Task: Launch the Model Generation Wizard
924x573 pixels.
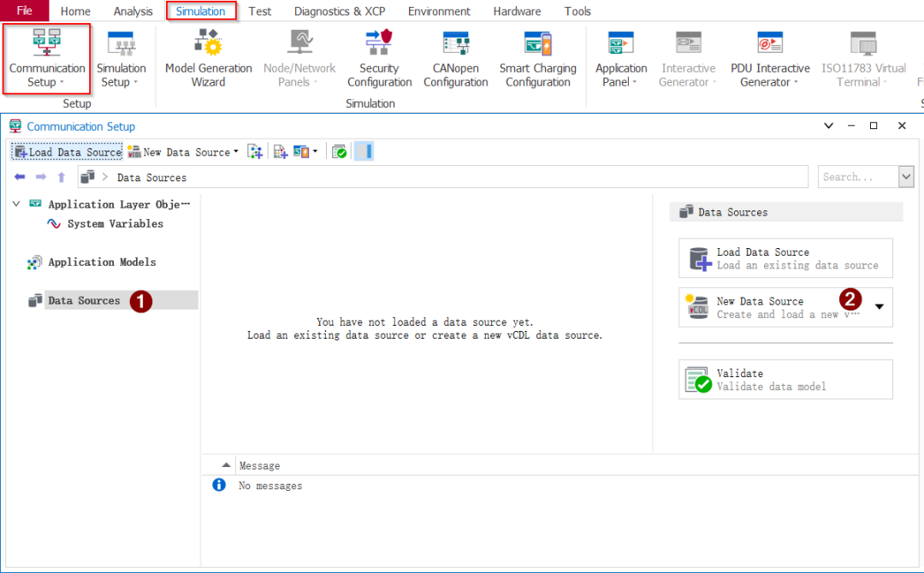Action: [x=209, y=59]
